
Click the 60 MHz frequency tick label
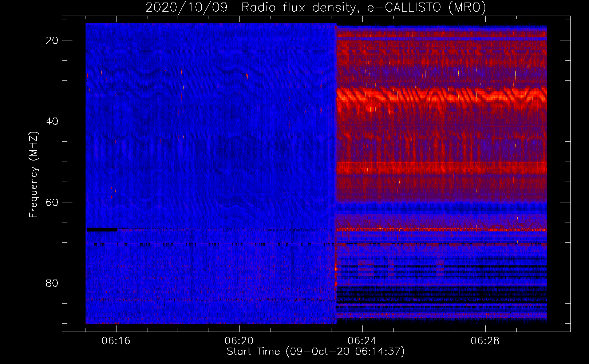pyautogui.click(x=52, y=202)
